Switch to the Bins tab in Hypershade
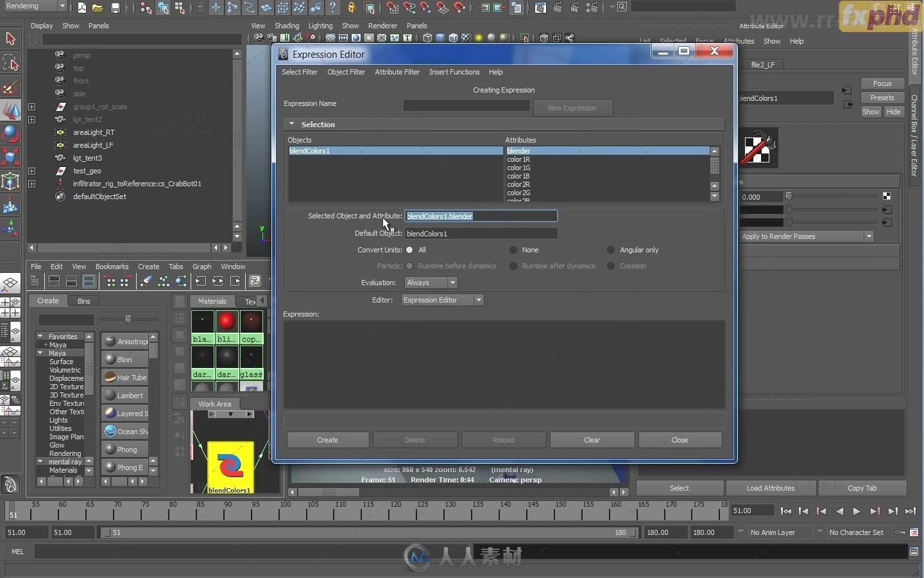The width and height of the screenshot is (924, 578). 84,301
